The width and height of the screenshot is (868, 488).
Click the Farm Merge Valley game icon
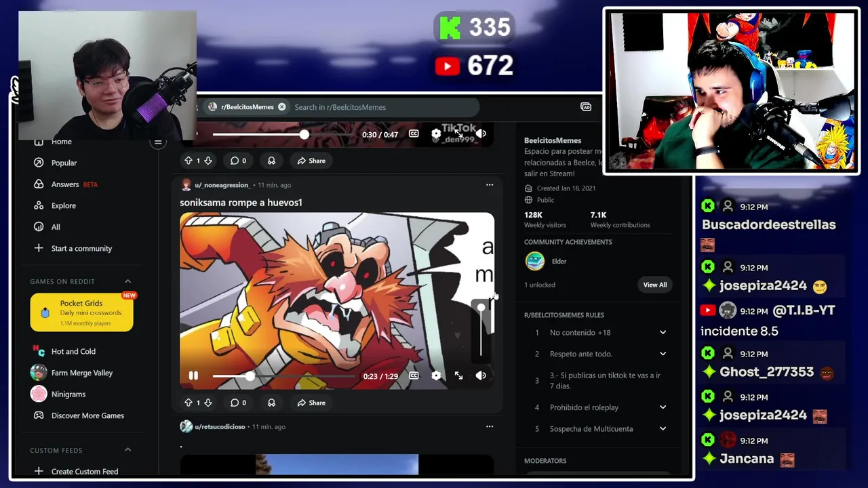click(x=39, y=372)
